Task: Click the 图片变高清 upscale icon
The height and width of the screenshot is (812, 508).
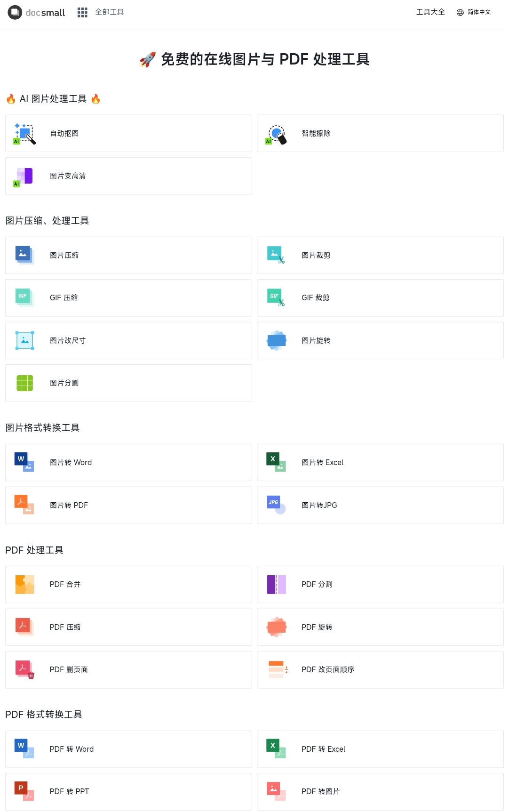Action: point(23,177)
